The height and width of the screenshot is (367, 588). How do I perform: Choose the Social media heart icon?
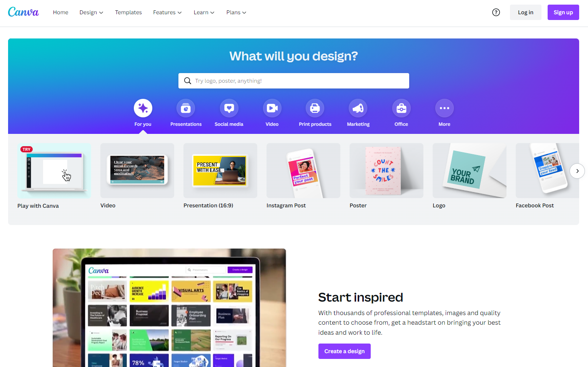pyautogui.click(x=229, y=108)
